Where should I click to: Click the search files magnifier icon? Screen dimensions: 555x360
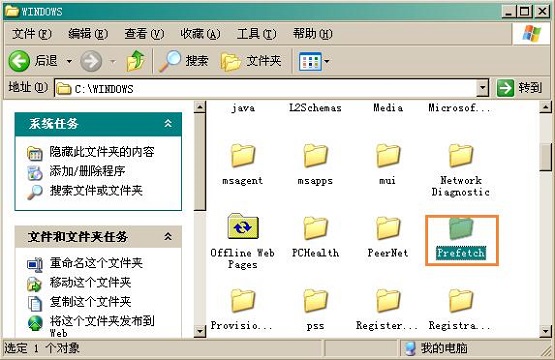coord(35,192)
